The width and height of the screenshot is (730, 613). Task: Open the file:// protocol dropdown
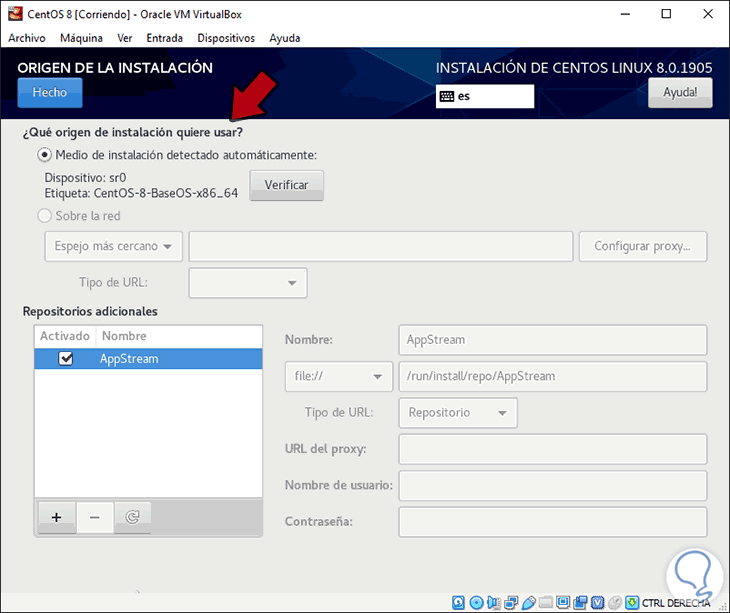339,376
